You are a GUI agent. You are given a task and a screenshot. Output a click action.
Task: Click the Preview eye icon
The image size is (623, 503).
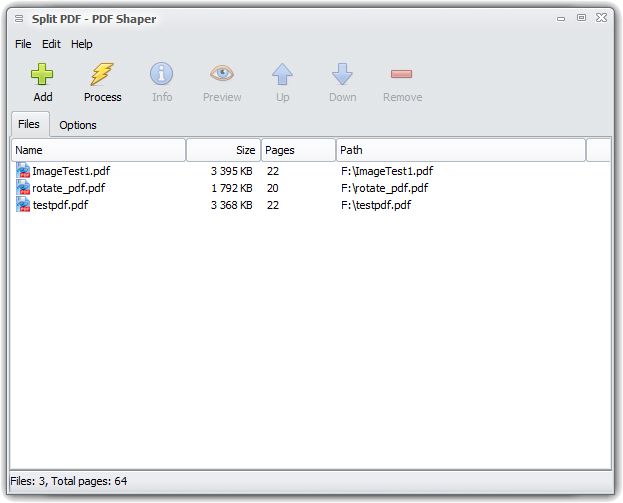[x=222, y=73]
